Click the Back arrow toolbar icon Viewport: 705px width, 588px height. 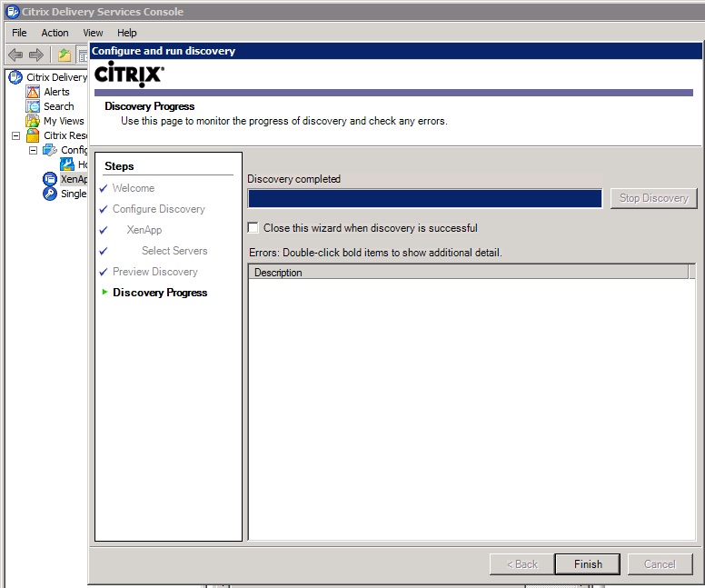click(15, 55)
